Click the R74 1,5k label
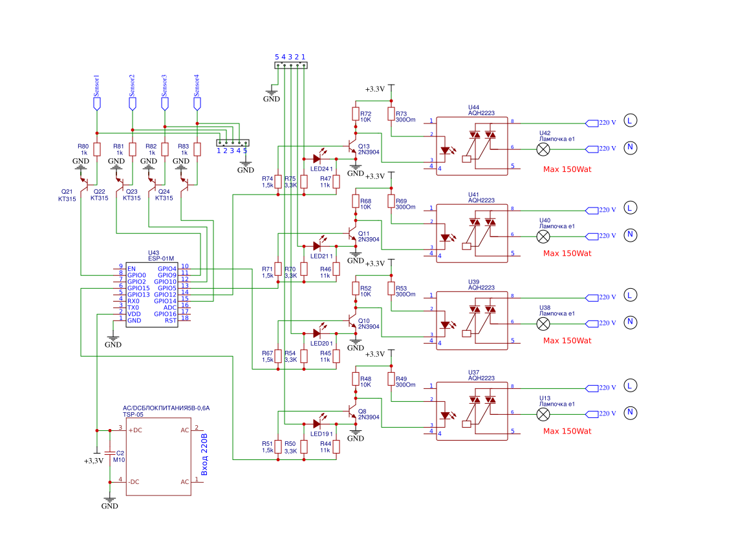756x535 pixels. tap(268, 182)
